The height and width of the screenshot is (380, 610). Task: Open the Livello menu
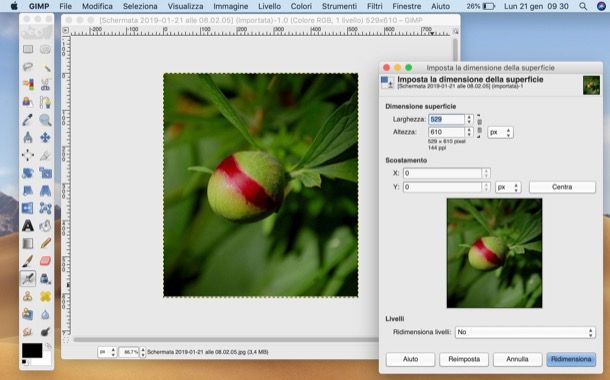point(269,6)
